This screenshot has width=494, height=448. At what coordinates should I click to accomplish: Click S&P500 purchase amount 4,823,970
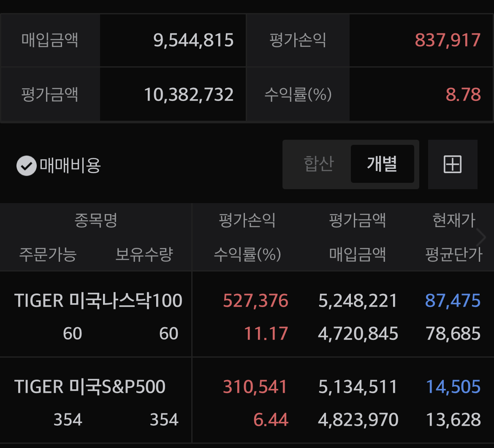pyautogui.click(x=358, y=420)
